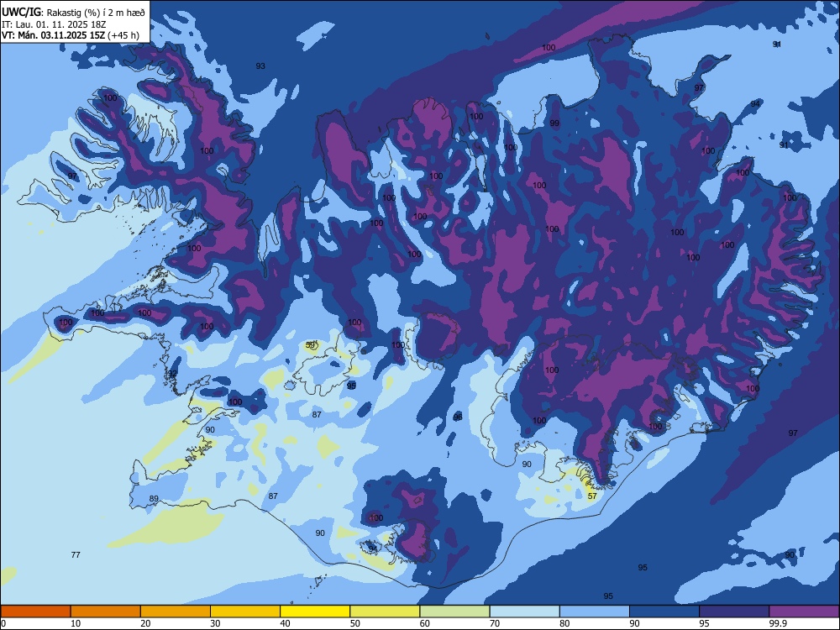840x630 pixels.
Task: Select the 20–30 amber legend swatch
Action: (x=176, y=612)
